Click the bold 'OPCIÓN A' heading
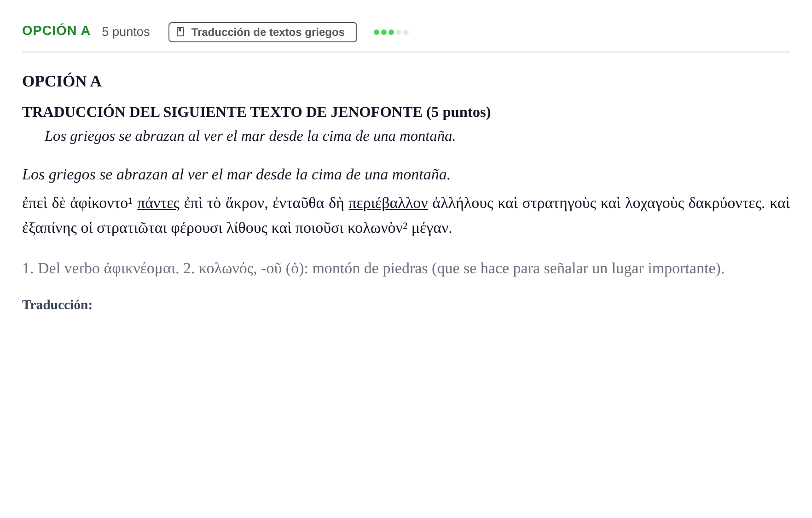The height and width of the screenshot is (518, 812). point(62,81)
